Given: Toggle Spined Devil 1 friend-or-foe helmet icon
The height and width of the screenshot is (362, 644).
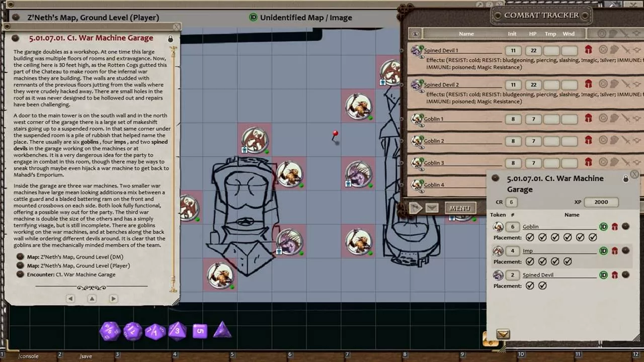Looking at the screenshot, I should coord(588,50).
